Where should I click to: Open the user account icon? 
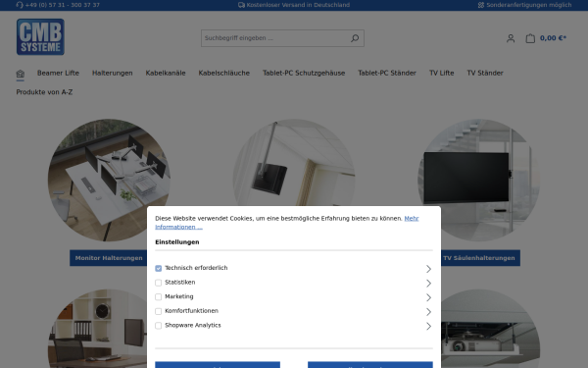tap(511, 38)
